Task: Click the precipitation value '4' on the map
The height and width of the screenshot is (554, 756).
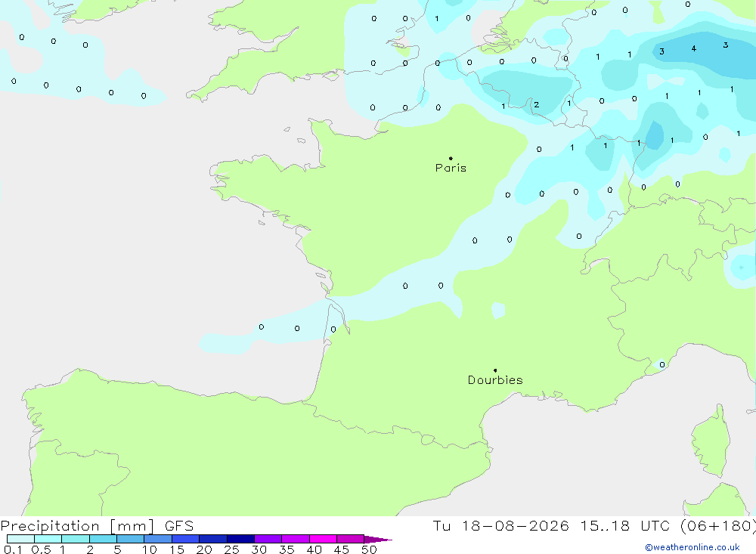Action: click(x=694, y=48)
